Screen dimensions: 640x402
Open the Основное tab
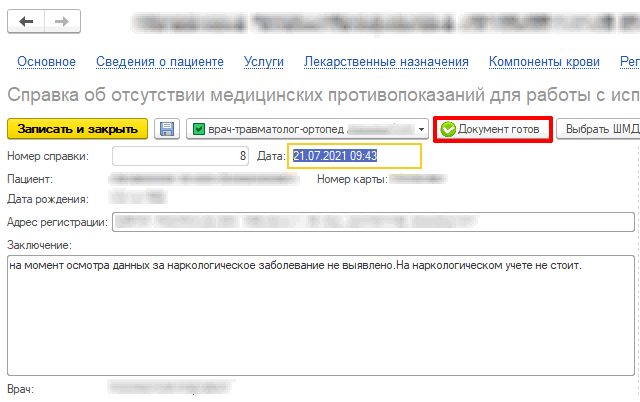(x=46, y=62)
